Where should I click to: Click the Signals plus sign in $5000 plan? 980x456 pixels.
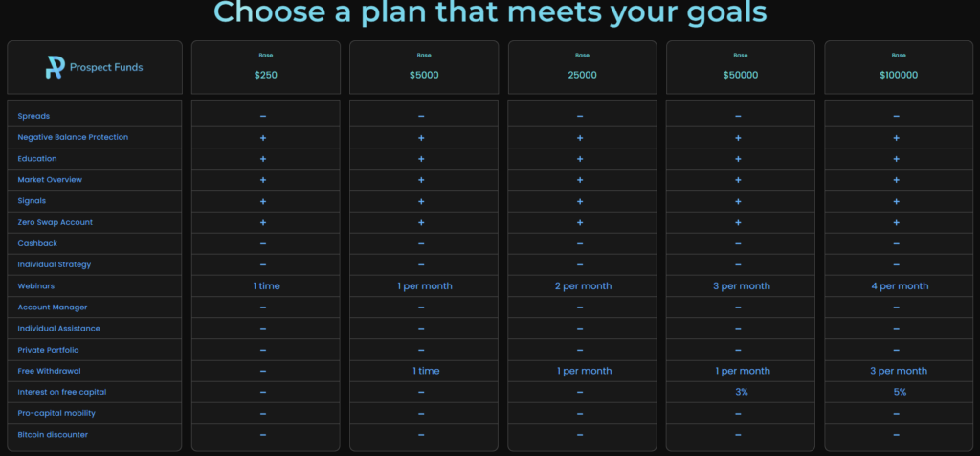(421, 201)
